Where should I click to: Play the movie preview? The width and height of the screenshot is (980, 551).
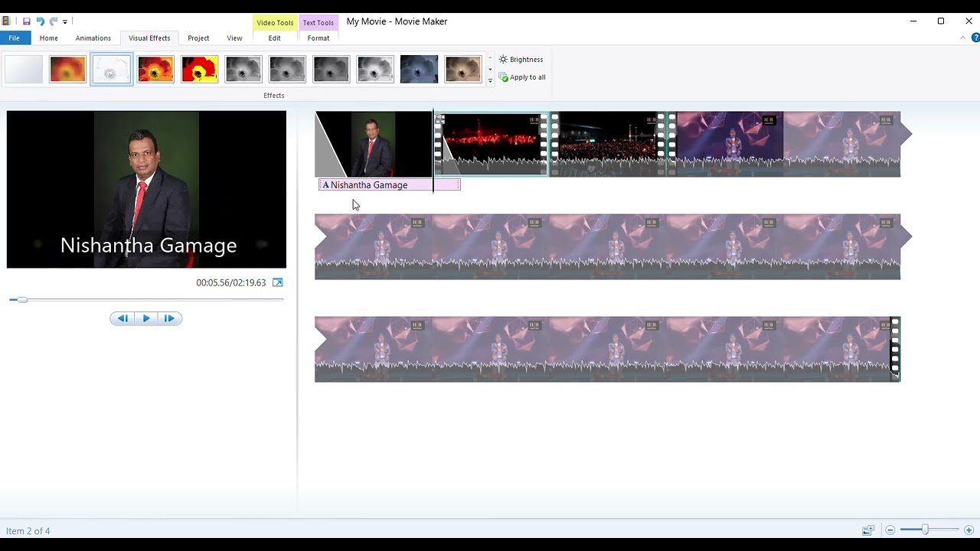point(146,318)
